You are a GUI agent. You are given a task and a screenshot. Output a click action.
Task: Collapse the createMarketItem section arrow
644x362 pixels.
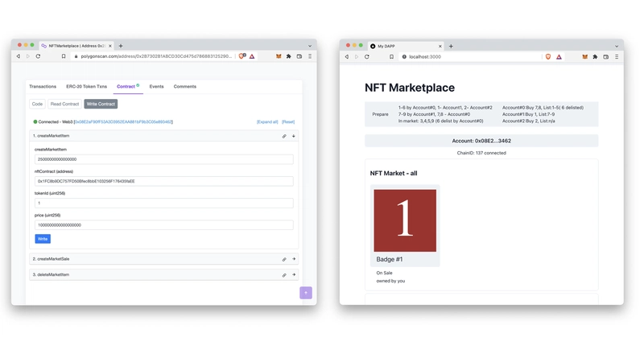tap(294, 136)
